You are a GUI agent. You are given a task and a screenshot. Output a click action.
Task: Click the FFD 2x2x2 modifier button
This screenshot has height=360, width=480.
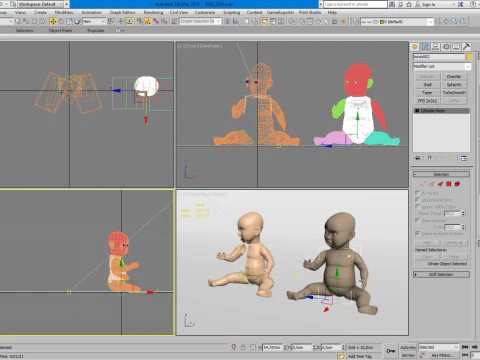pos(428,101)
